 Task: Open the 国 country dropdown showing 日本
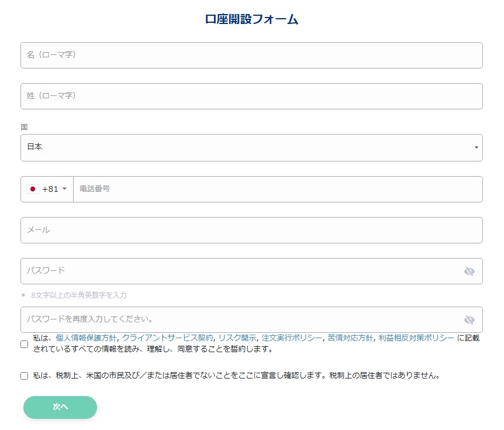tap(251, 147)
